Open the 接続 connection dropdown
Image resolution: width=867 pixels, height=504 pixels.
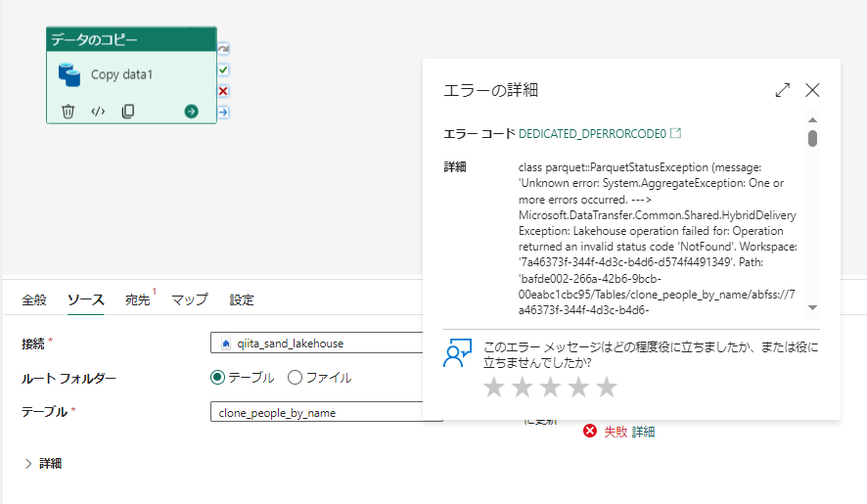tap(317, 343)
